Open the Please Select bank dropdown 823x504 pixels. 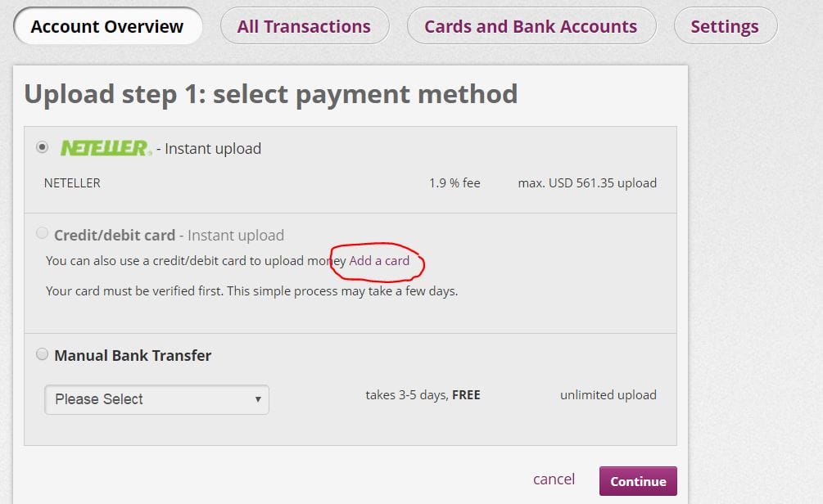pos(156,399)
